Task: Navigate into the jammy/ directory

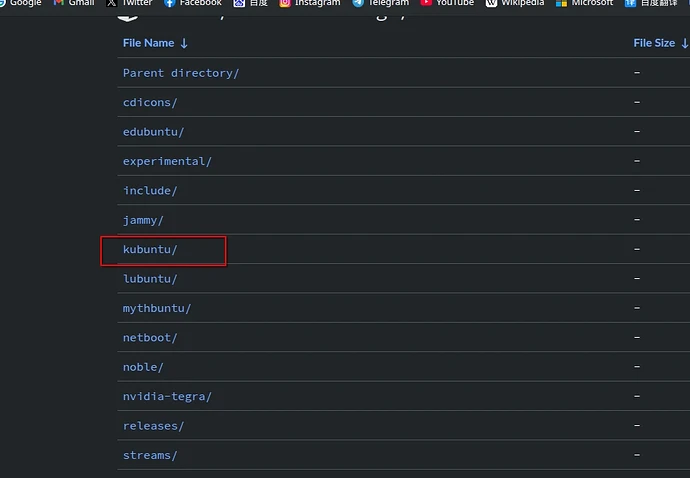Action: [143, 220]
